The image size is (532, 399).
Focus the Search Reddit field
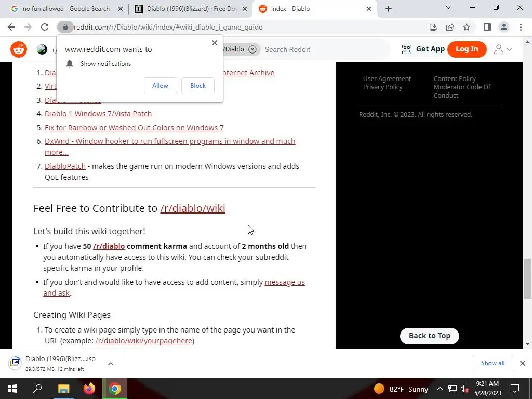pyautogui.click(x=324, y=49)
